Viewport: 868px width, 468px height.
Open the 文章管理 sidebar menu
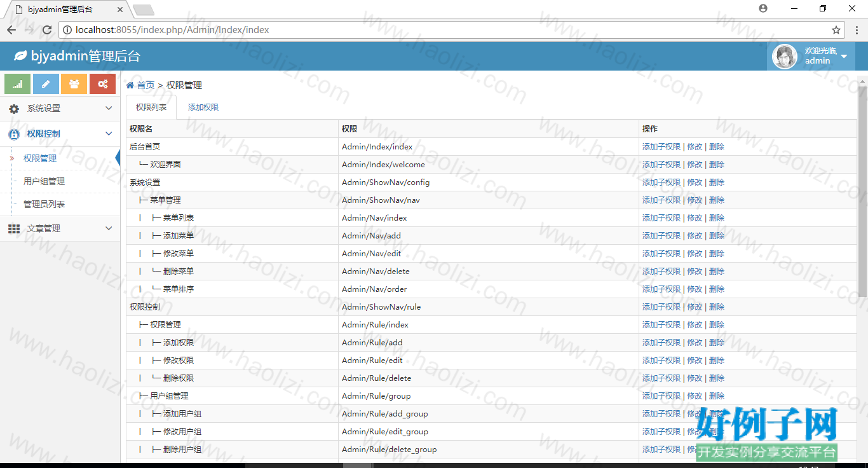click(60, 229)
